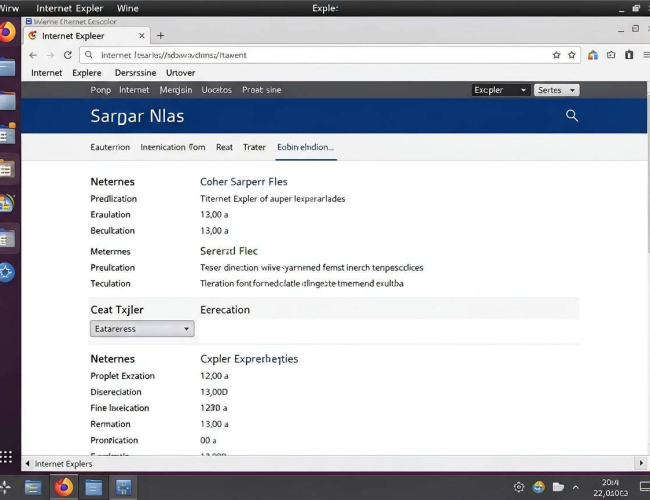
Task: Click the Sererad Flec heading
Action: coord(229,251)
